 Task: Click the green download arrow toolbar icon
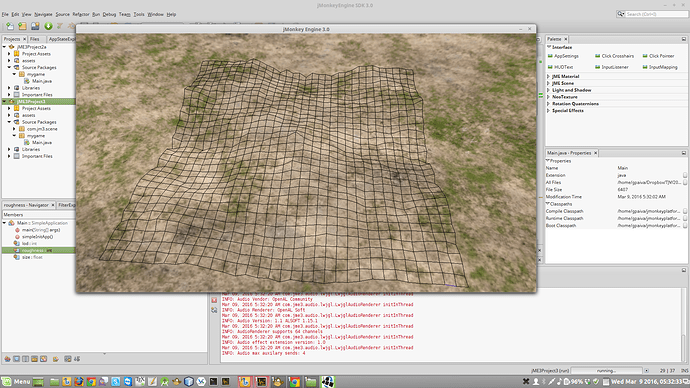48,26
